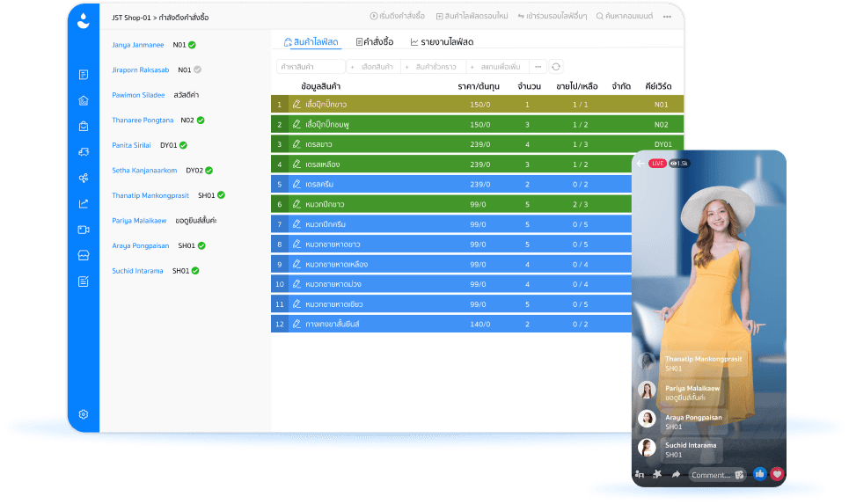Open commenter Pariya Malaikaew in list

139,220
